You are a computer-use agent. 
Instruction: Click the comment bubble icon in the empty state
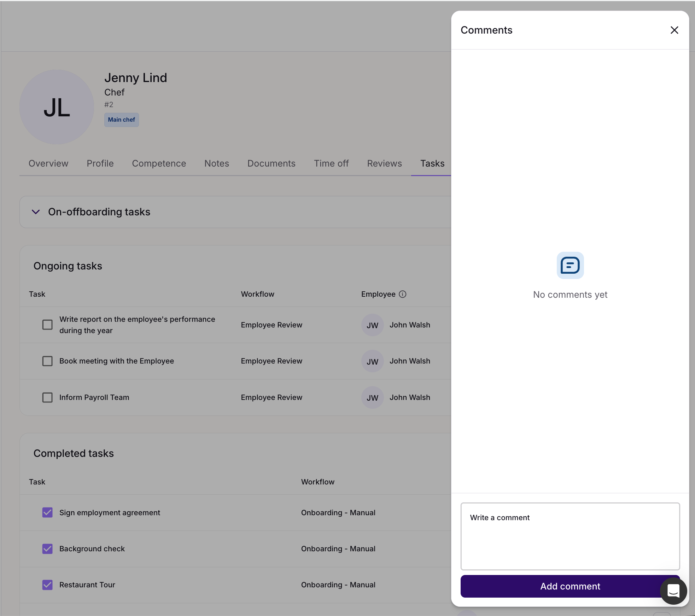[x=570, y=265]
